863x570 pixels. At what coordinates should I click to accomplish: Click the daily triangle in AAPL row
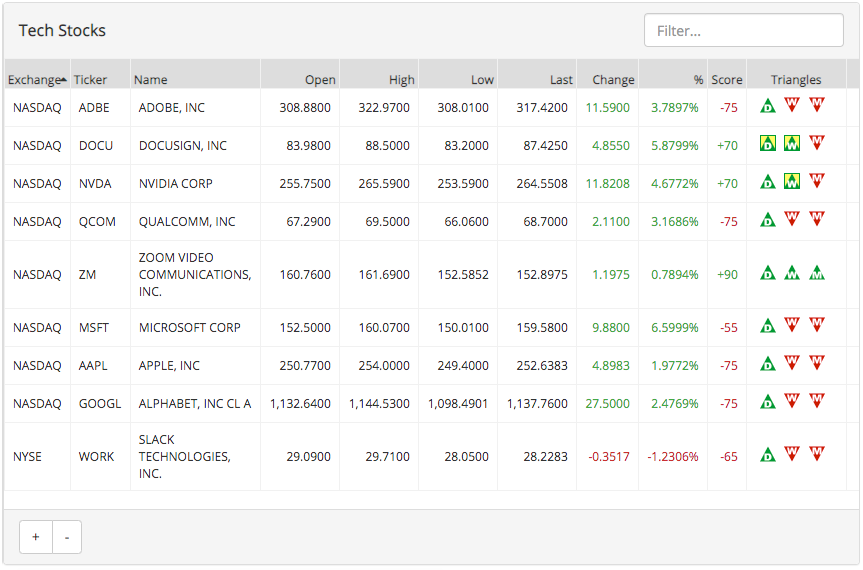767,364
